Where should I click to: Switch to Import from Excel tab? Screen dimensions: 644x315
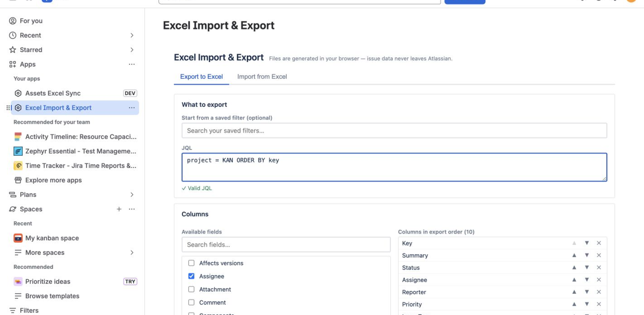(262, 77)
